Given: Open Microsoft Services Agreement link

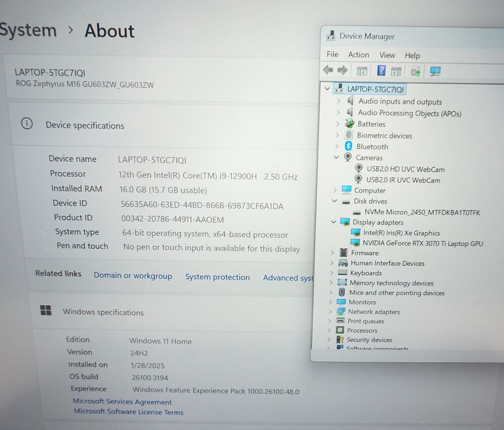Looking at the screenshot, I should click(122, 401).
